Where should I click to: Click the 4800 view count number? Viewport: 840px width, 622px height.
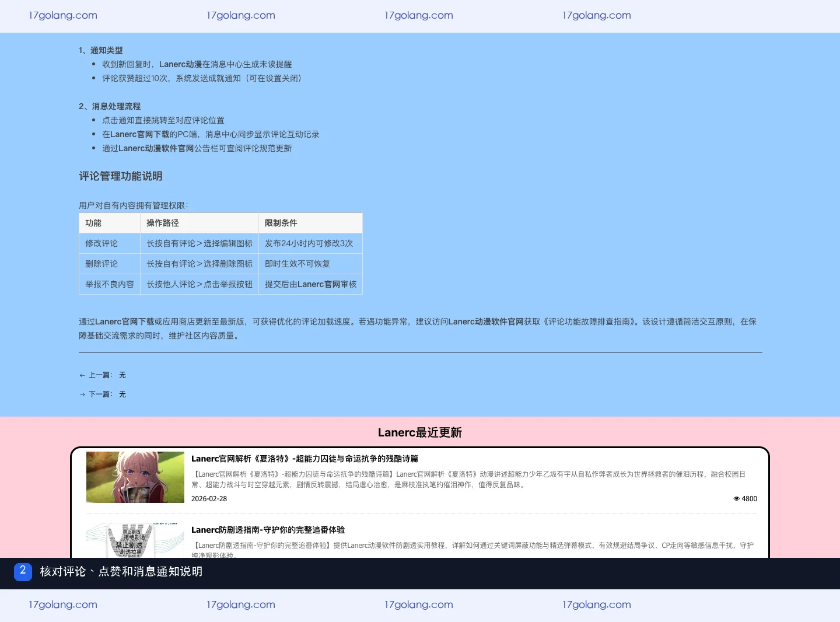(750, 499)
